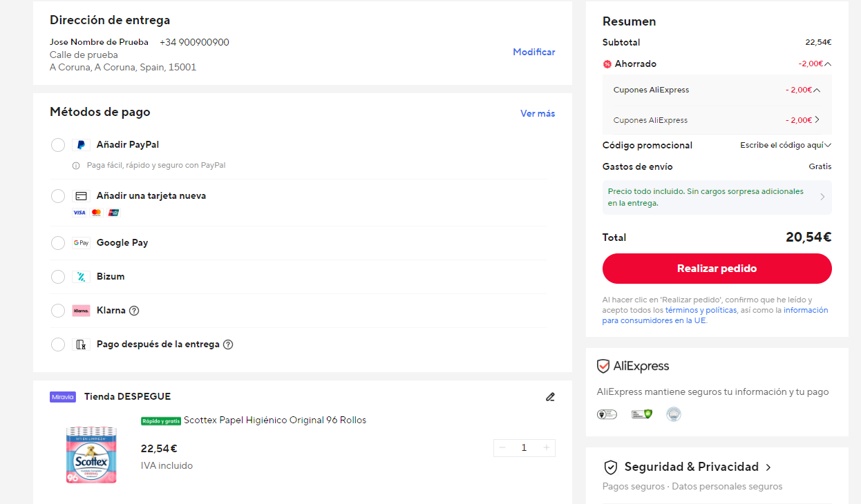Click the second green shield certification badge

point(642,414)
